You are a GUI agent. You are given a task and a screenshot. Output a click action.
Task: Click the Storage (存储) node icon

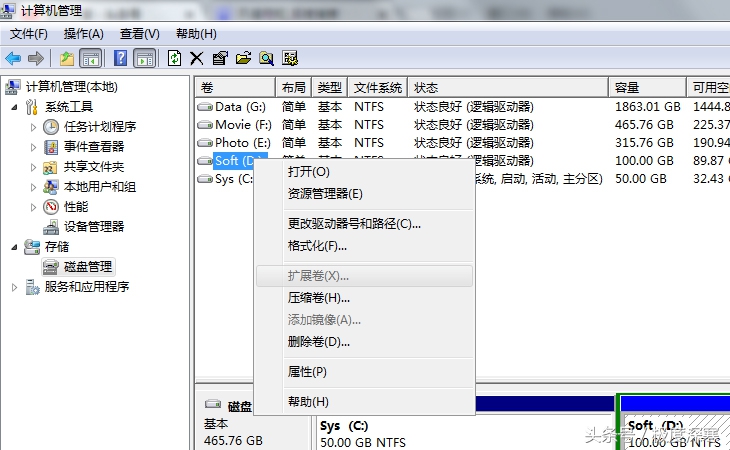[x=32, y=247]
